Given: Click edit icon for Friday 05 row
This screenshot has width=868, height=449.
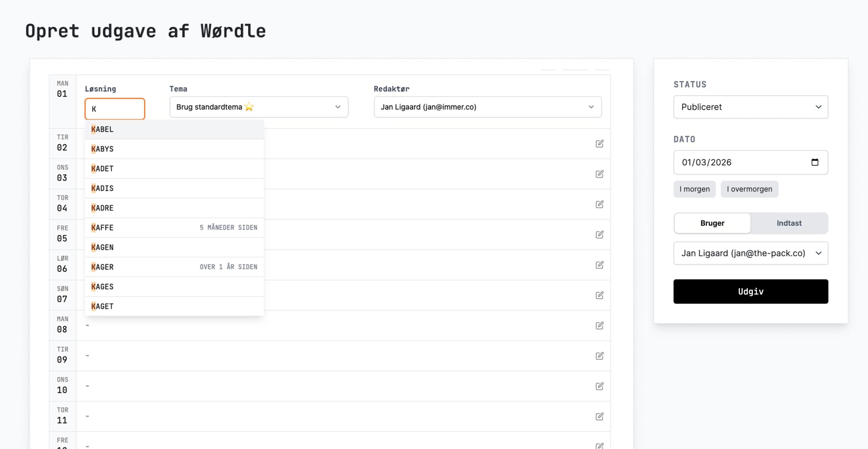Looking at the screenshot, I should (599, 234).
